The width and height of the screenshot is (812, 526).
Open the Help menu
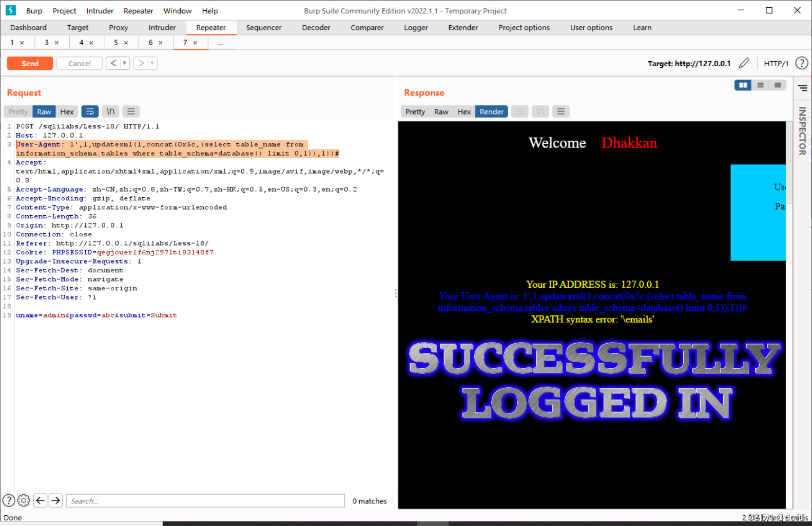210,11
